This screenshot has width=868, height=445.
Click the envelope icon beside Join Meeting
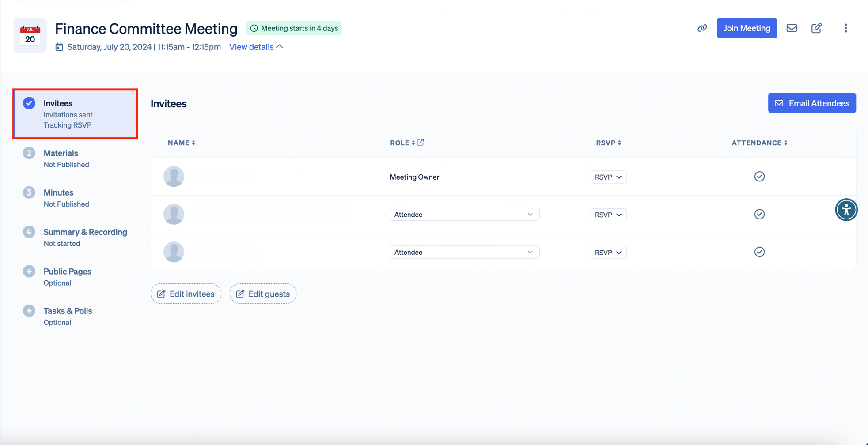[792, 28]
